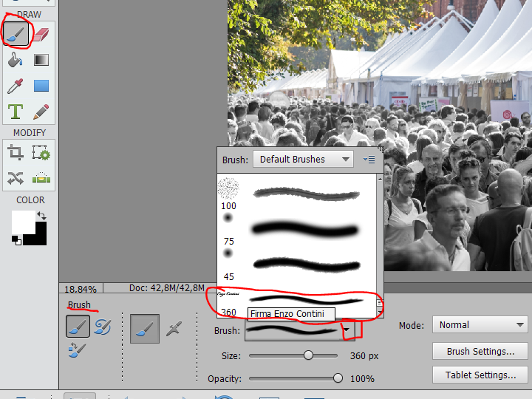Select the blue Rectangle shape tool
This screenshot has width=532, height=399.
(41, 86)
